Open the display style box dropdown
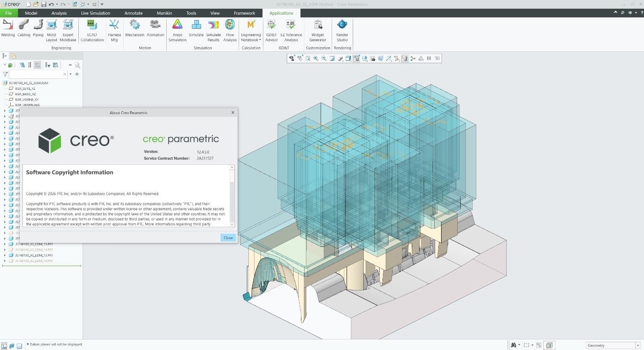Screen dimensions: 644x350 (349, 58)
